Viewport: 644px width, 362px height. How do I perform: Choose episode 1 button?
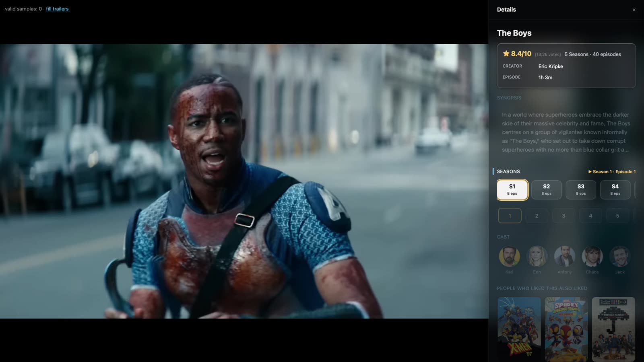click(510, 216)
